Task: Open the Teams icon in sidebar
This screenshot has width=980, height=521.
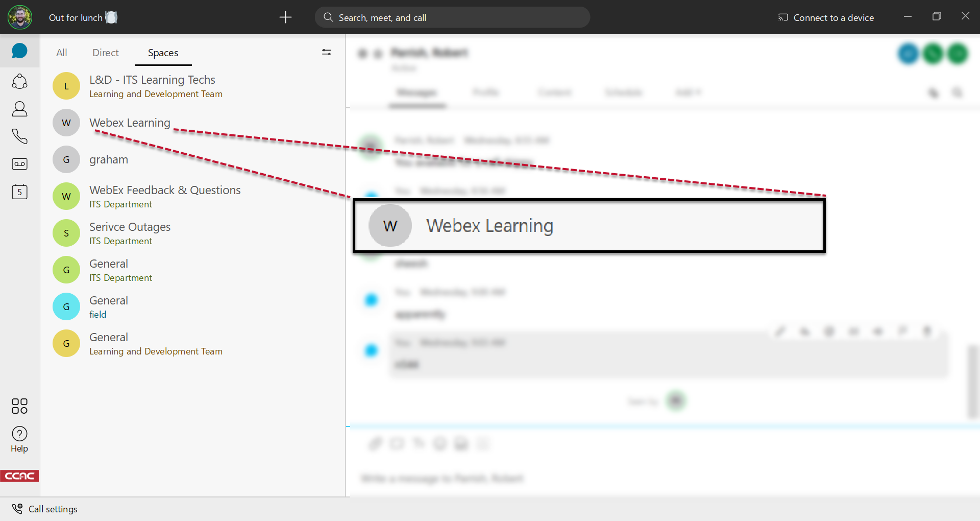Action: [x=19, y=81]
